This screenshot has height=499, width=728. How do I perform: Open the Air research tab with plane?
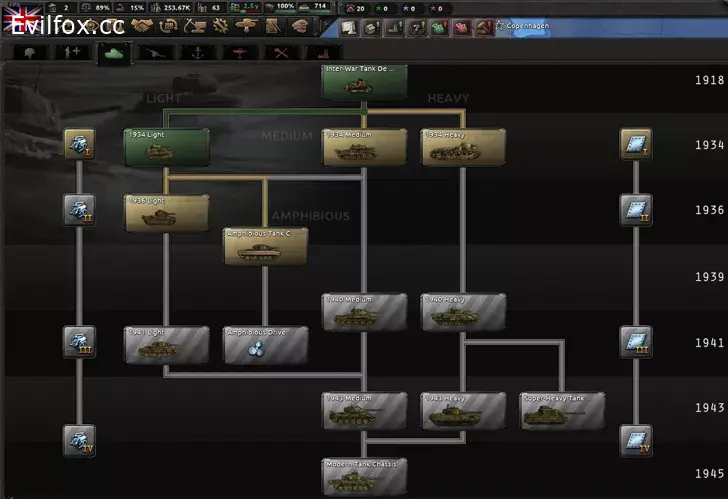coord(240,51)
